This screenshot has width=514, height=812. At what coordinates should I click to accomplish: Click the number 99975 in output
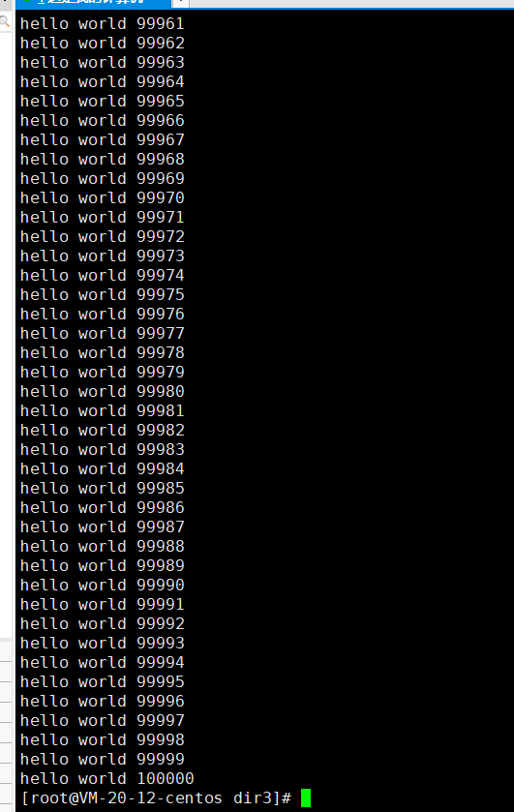coord(161,294)
